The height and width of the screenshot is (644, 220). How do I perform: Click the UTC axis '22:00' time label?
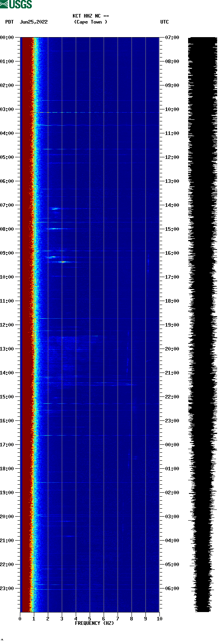pyautogui.click(x=172, y=397)
